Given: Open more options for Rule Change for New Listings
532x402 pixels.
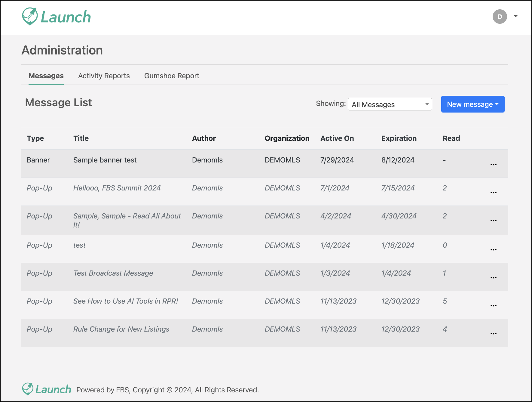Looking at the screenshot, I should [493, 334].
